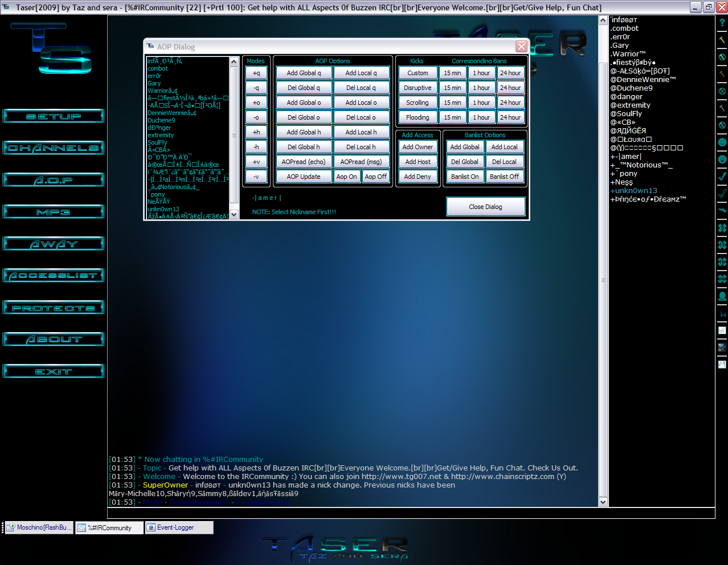This screenshot has width=728, height=565.
Task: Open the ABOUT sidebar menu
Action: pos(54,339)
